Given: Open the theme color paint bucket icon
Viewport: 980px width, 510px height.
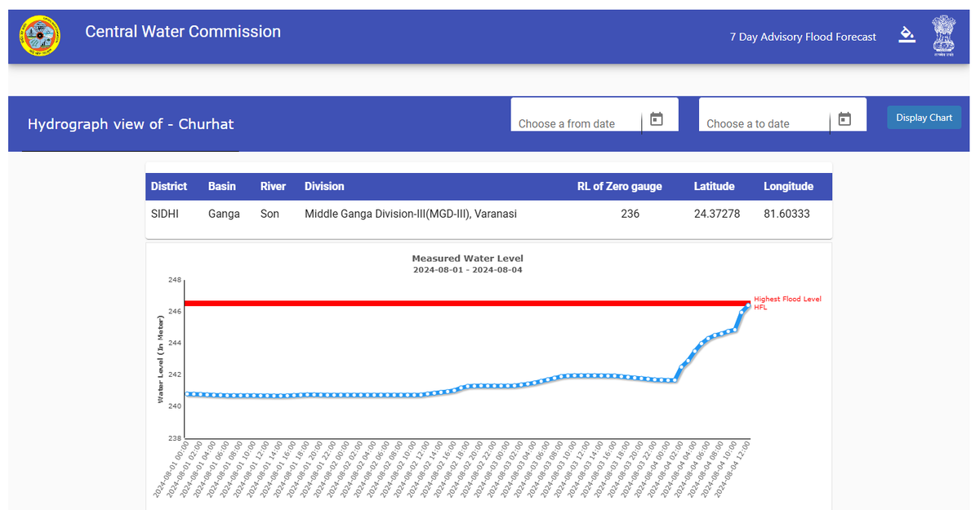Looking at the screenshot, I should click(x=906, y=34).
